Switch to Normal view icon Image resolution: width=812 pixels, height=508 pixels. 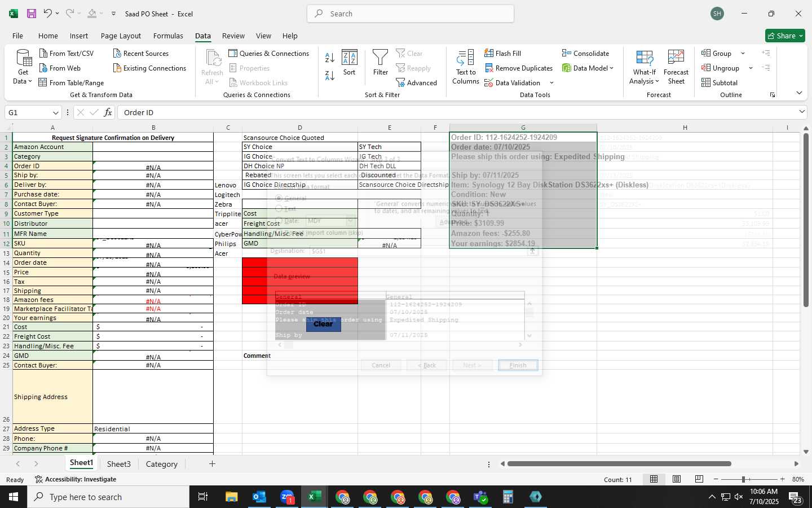point(654,479)
